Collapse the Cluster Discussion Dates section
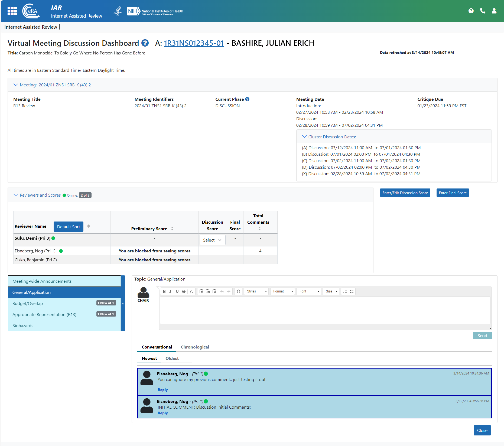The image size is (504, 446). (x=304, y=137)
